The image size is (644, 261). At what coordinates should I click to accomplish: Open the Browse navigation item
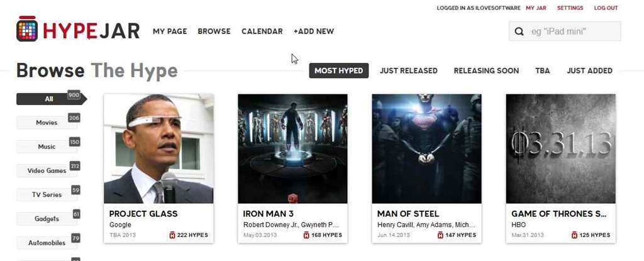(214, 31)
